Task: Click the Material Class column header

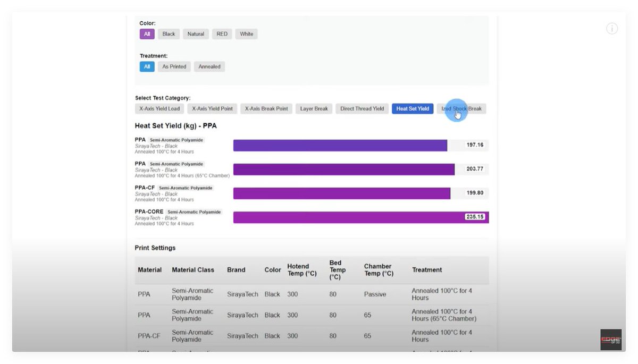Action: click(193, 270)
